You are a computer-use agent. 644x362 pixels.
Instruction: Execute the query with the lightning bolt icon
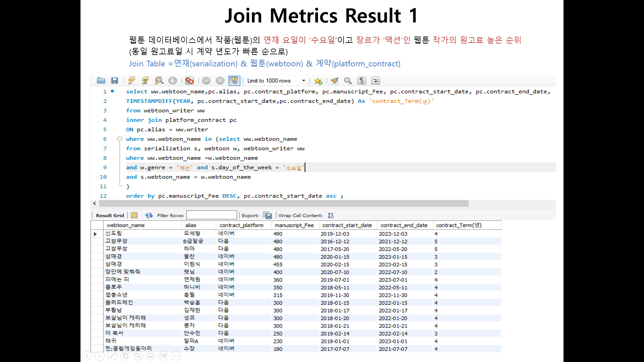(131, 80)
